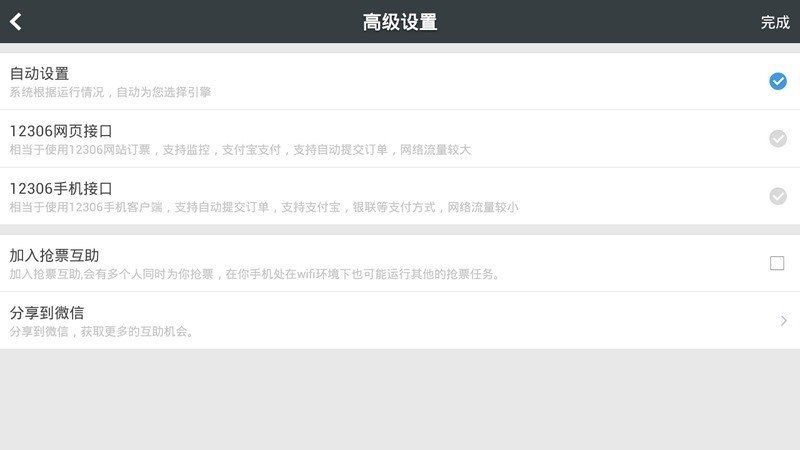Tap the wifi mutual-help description text
Image resolution: width=800 pixels, height=450 pixels.
(255, 274)
